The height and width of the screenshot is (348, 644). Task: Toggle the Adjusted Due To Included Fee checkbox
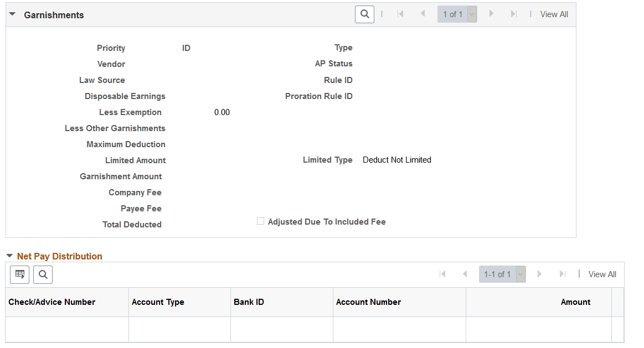pos(260,221)
